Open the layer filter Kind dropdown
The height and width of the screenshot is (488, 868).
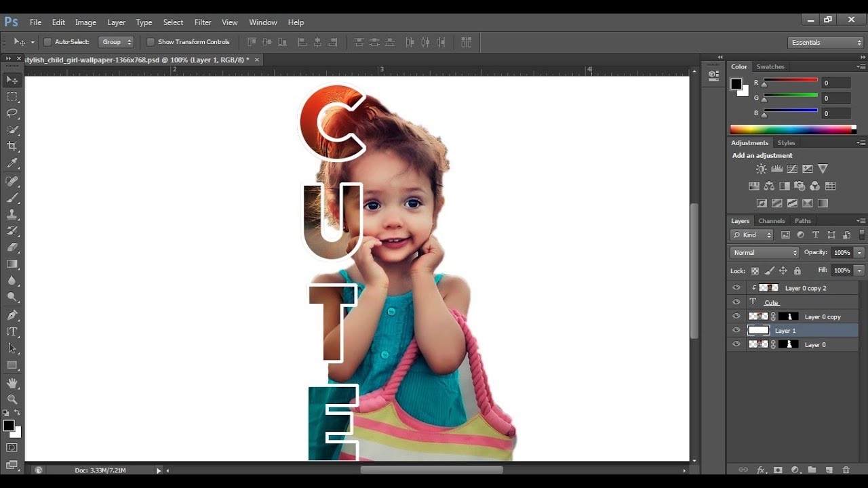[752, 235]
